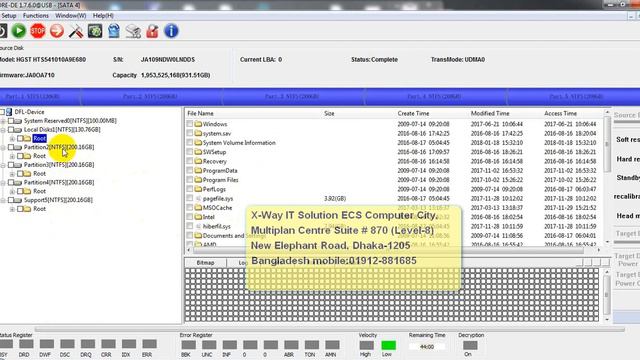Click the drive icon beside System Reserved0

pyautogui.click(x=18, y=121)
